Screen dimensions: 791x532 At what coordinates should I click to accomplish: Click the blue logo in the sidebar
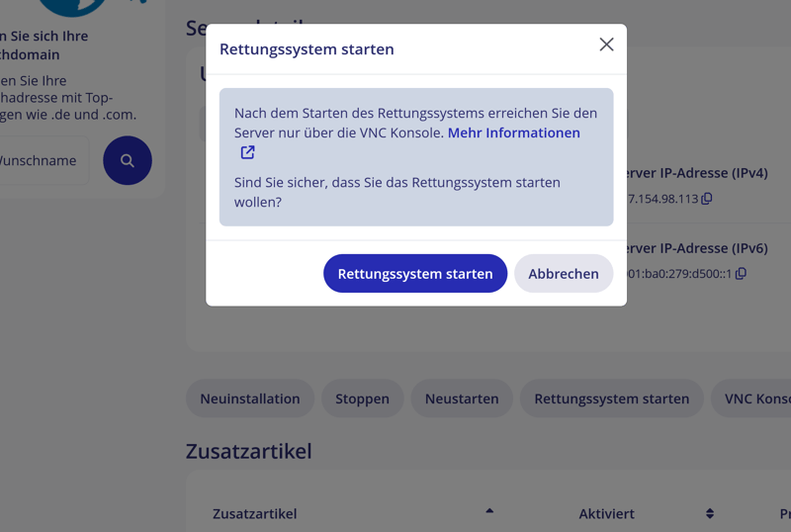(x=74, y=6)
